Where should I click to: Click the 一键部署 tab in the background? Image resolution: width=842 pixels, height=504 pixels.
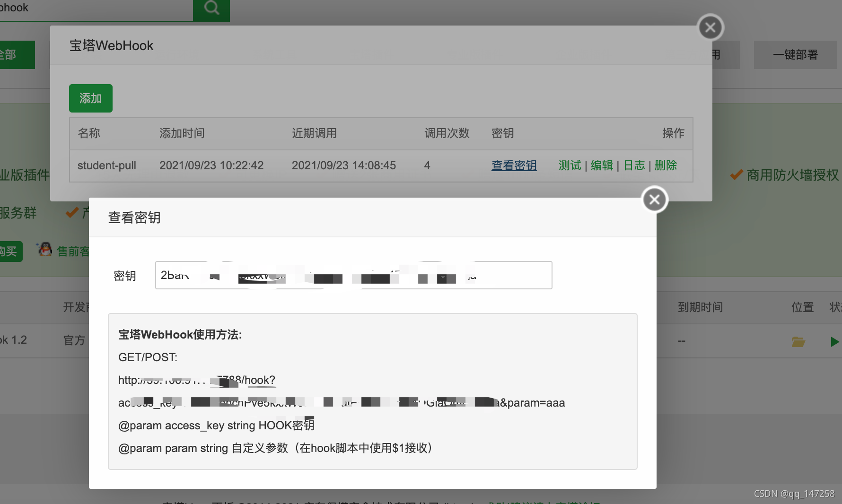point(796,55)
